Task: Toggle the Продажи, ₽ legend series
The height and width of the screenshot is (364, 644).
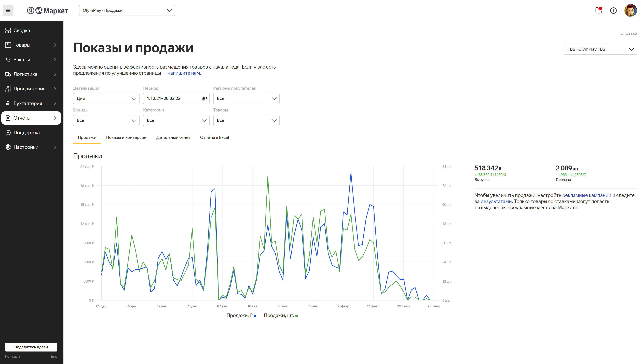Action: pos(241,315)
